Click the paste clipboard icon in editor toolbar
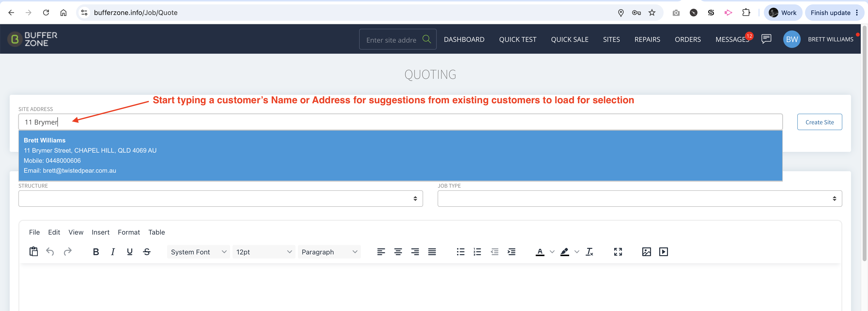 click(34, 252)
